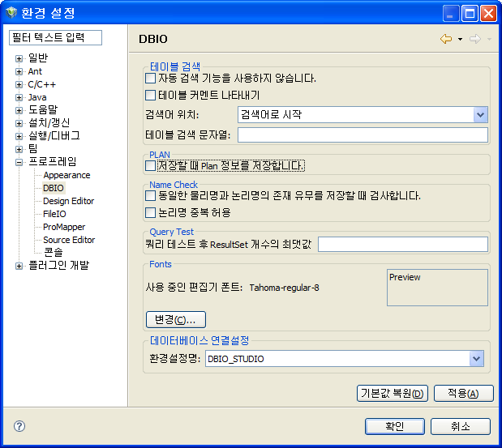The image size is (502, 448).
Task: Check the Plan 정보 저장 checkbox
Action: click(150, 165)
